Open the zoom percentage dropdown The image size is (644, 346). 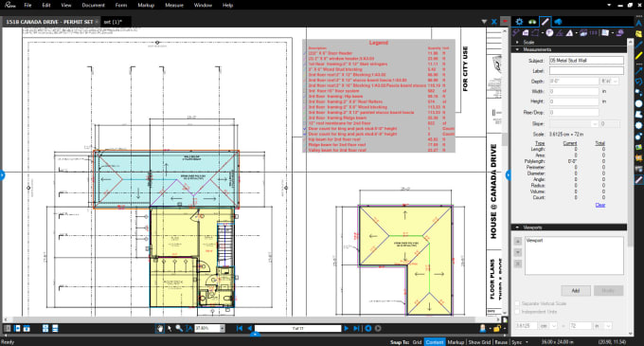pyautogui.click(x=223, y=328)
